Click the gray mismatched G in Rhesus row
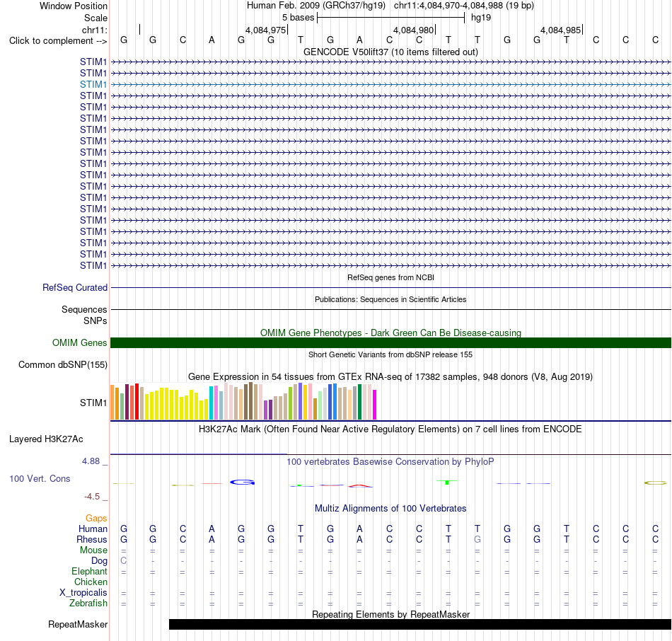This screenshot has width=672, height=641. pyautogui.click(x=477, y=539)
